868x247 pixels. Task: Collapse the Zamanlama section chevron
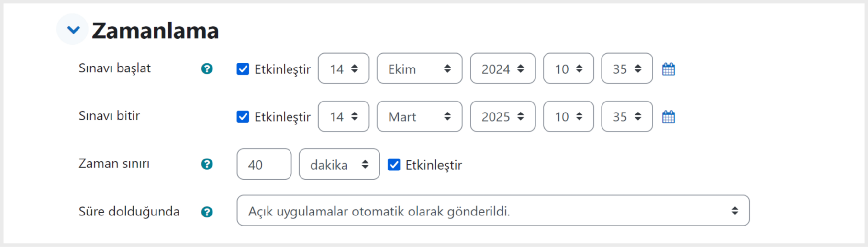coord(73,29)
